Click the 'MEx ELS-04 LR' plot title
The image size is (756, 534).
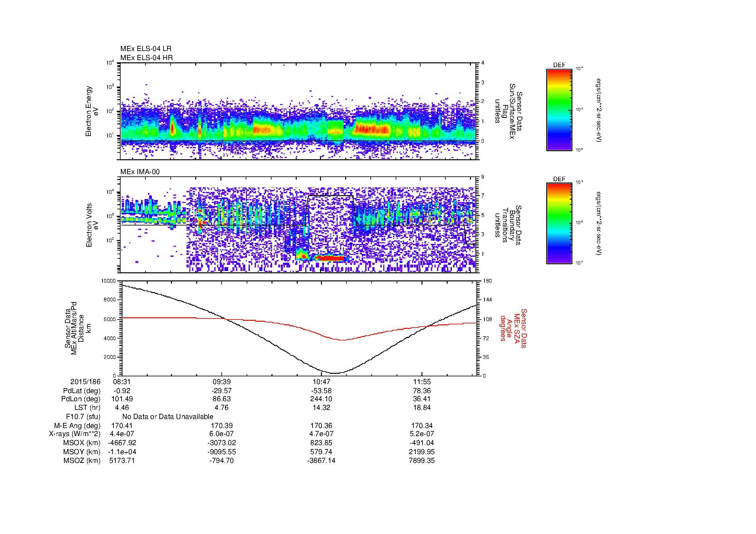click(146, 49)
